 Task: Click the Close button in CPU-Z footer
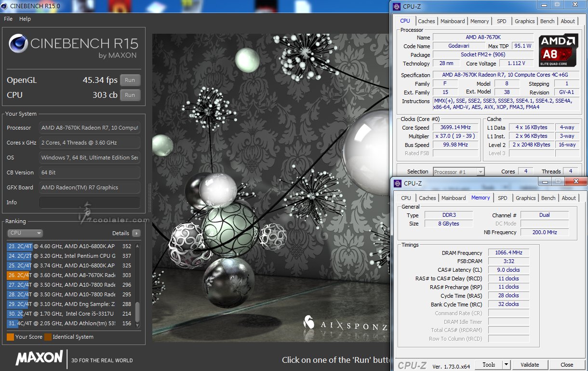tap(567, 365)
